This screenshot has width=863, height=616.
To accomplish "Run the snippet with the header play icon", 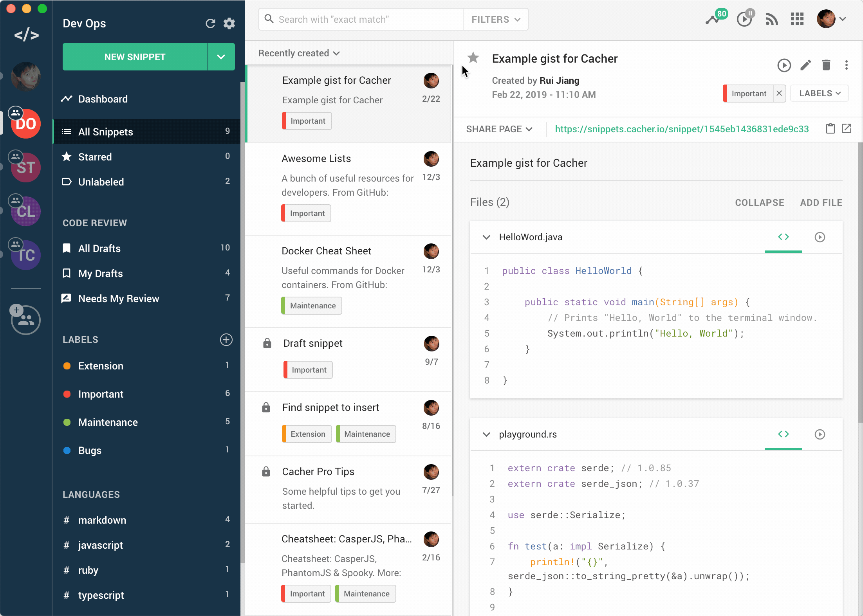I will [x=784, y=65].
